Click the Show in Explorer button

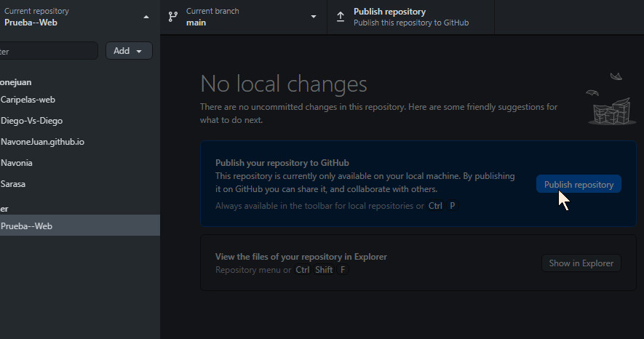(x=581, y=263)
